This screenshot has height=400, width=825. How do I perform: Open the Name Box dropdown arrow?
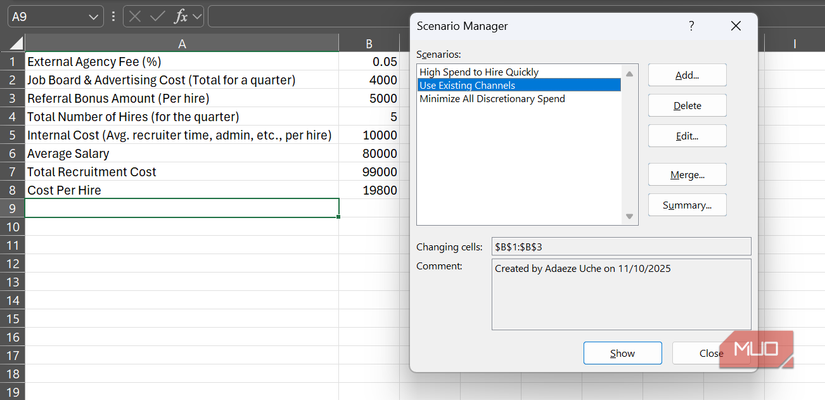pyautogui.click(x=94, y=17)
